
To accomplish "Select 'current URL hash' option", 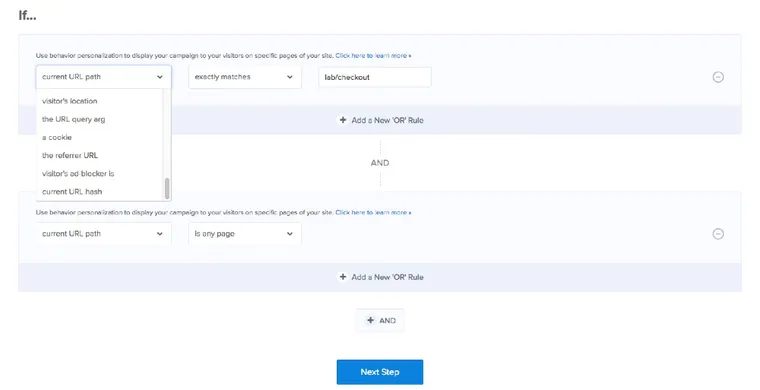I will click(99, 192).
